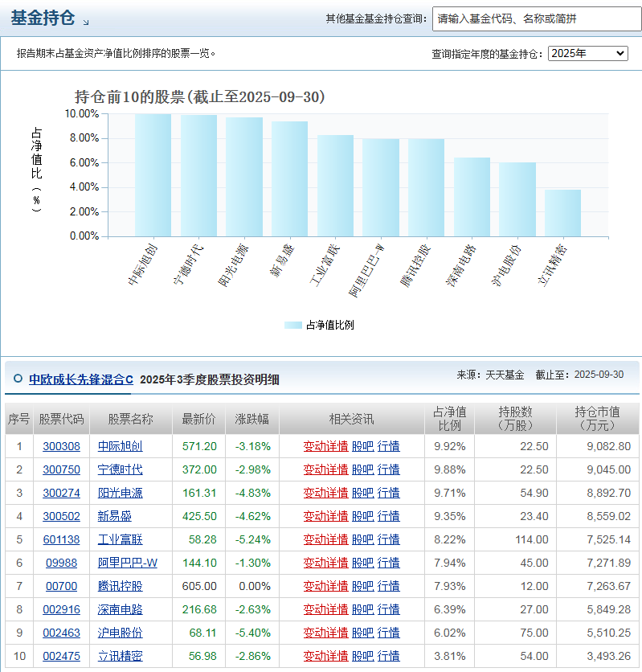Image resolution: width=642 pixels, height=672 pixels.
Task: Open stock code 002475
Action: [61, 656]
